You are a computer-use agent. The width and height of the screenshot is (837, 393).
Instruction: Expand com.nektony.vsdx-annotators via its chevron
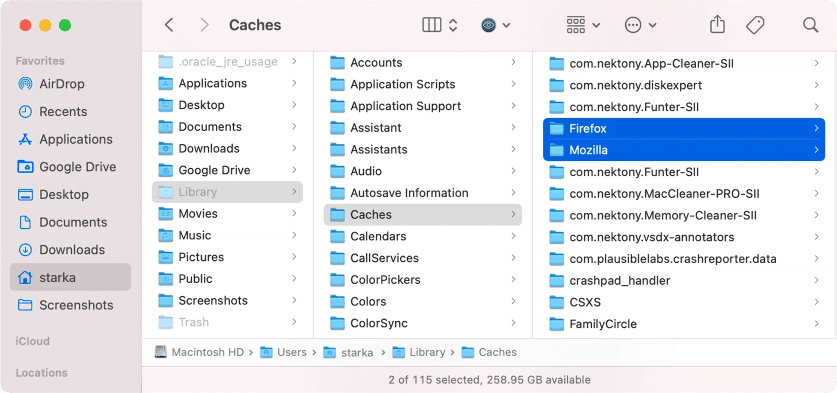tap(816, 237)
